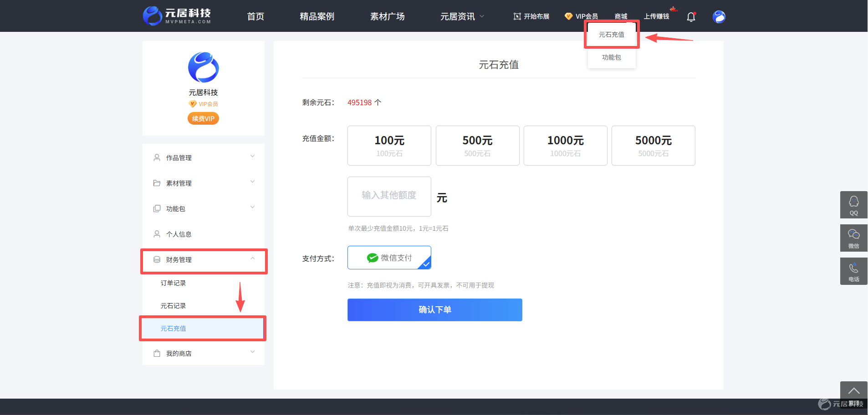Open the notification bell icon

point(691,17)
